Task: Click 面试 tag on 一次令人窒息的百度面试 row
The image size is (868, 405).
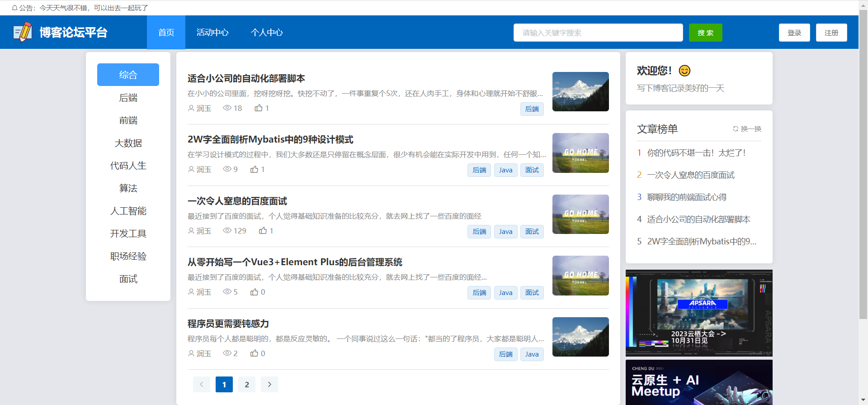Action: pyautogui.click(x=532, y=231)
